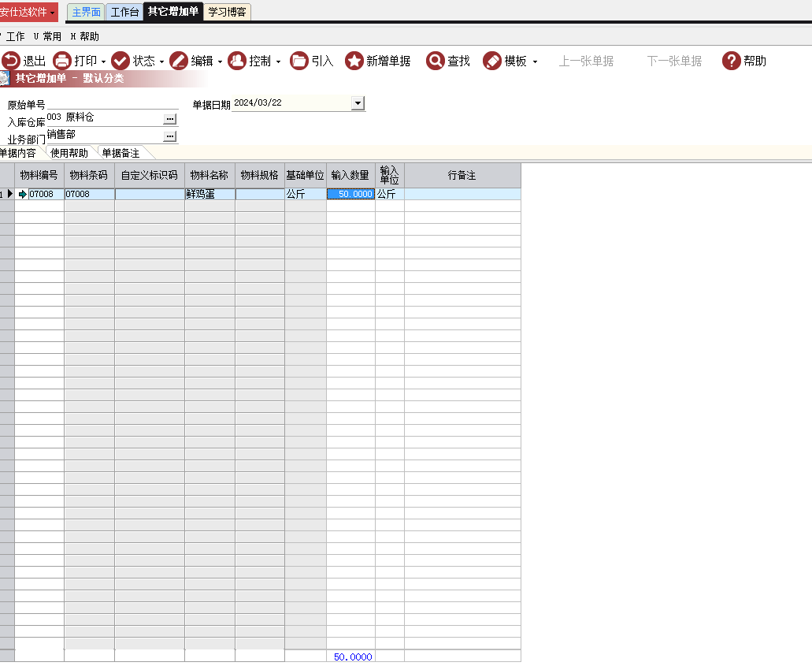
Task: Click the 查找 magnifier icon
Action: click(x=435, y=61)
